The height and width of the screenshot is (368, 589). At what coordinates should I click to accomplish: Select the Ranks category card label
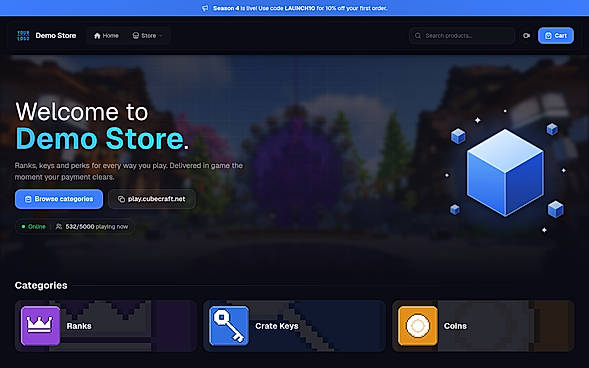tap(79, 326)
